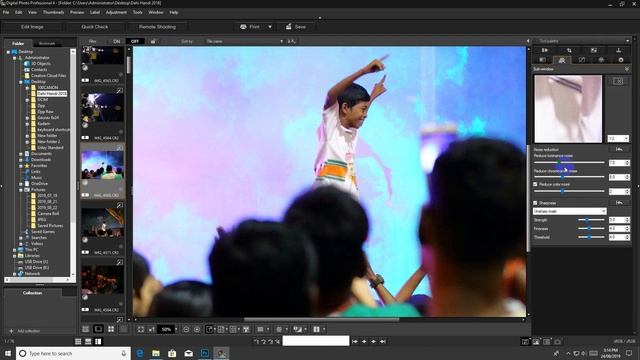Expand the Pictures folder node
This screenshot has width=640, height=360.
click(21, 190)
